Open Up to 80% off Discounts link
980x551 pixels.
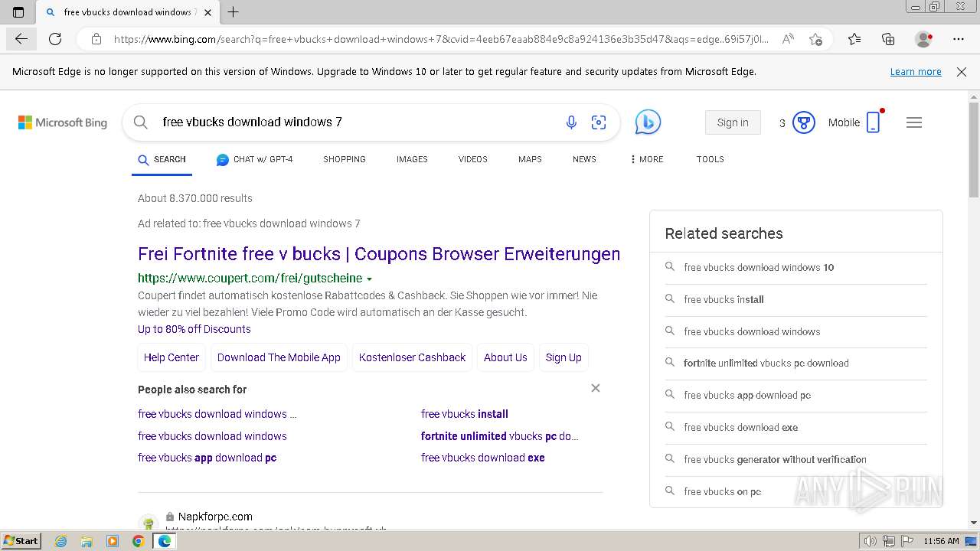pos(194,329)
